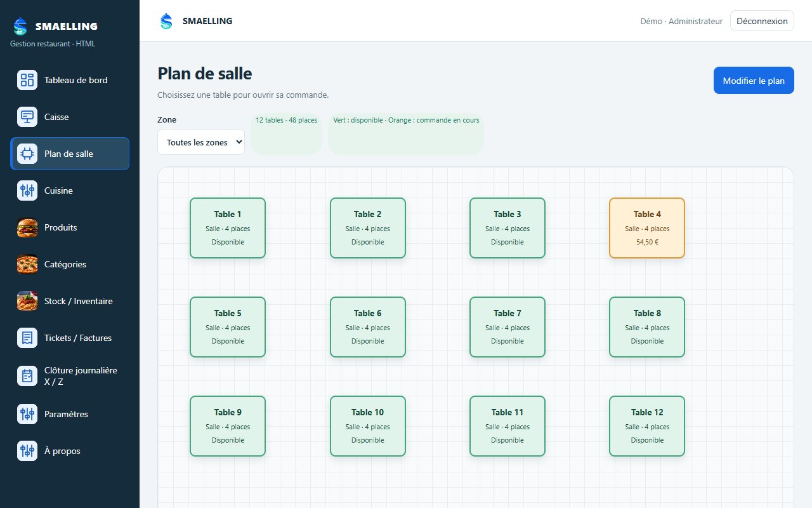
Task: Open orange Table 4 with 54,50 €
Action: point(647,228)
